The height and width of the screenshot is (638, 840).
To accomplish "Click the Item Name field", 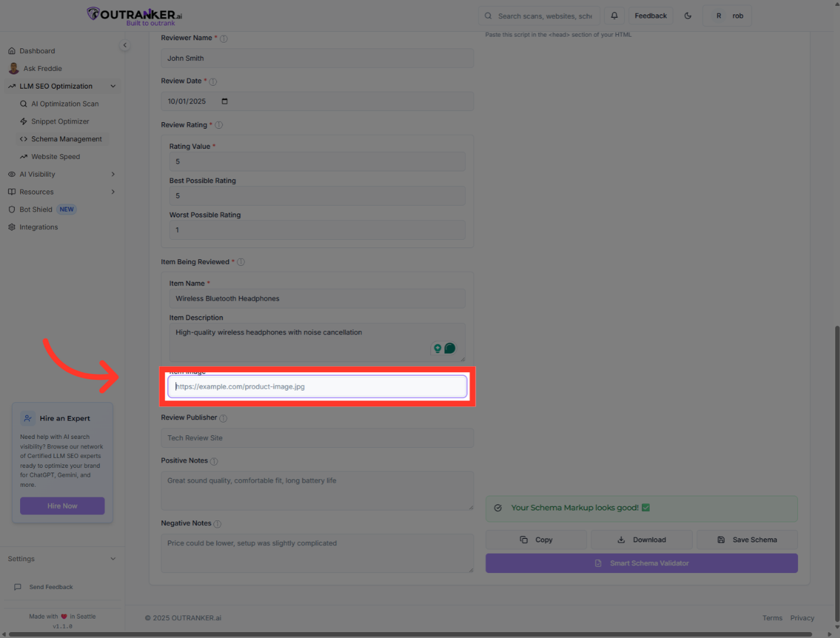I will 317,299.
